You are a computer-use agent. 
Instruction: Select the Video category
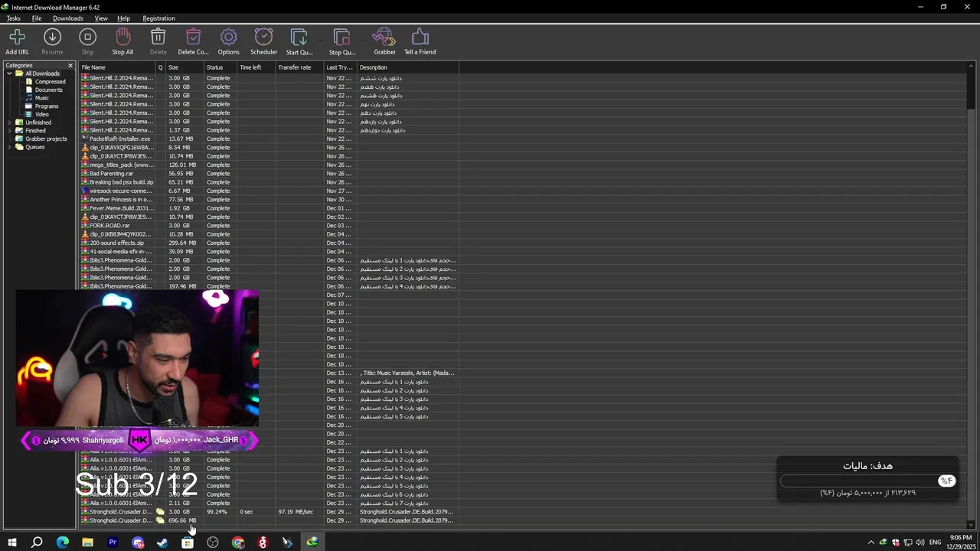[x=41, y=114]
